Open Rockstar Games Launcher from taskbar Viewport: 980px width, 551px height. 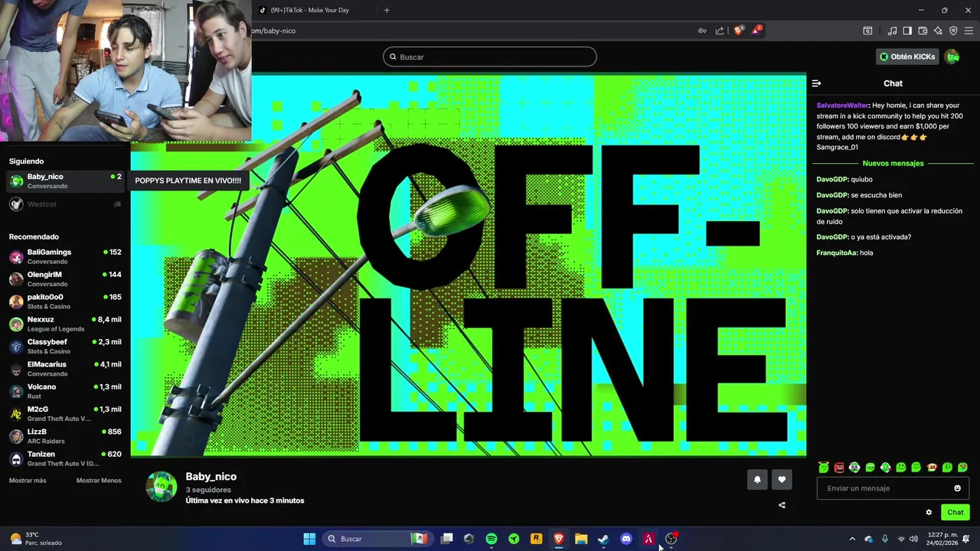537,539
